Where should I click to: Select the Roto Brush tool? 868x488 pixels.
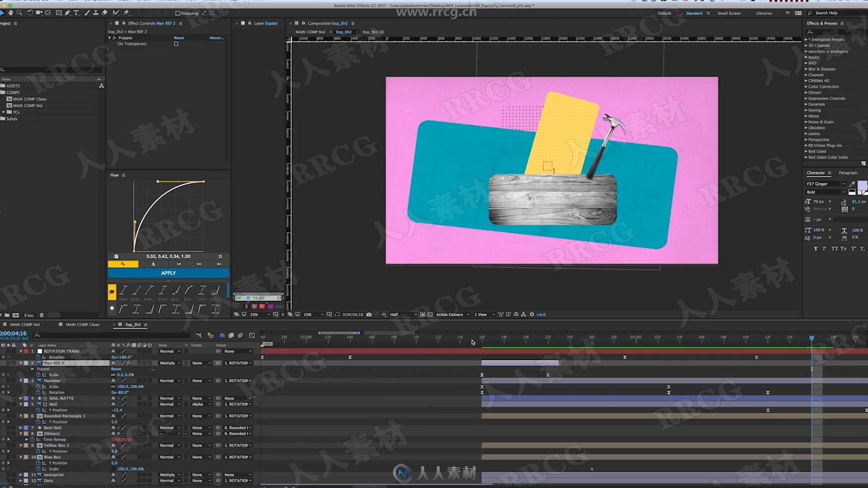click(116, 13)
